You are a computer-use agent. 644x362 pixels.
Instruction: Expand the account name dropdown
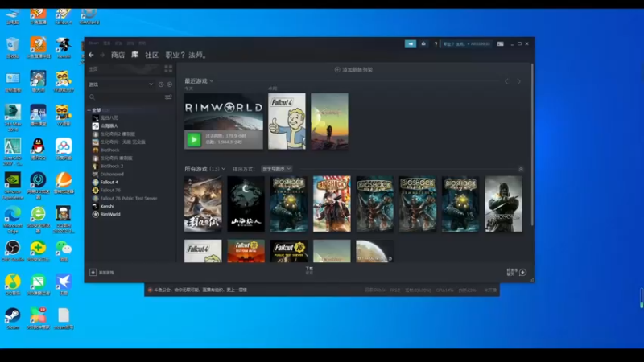click(467, 44)
